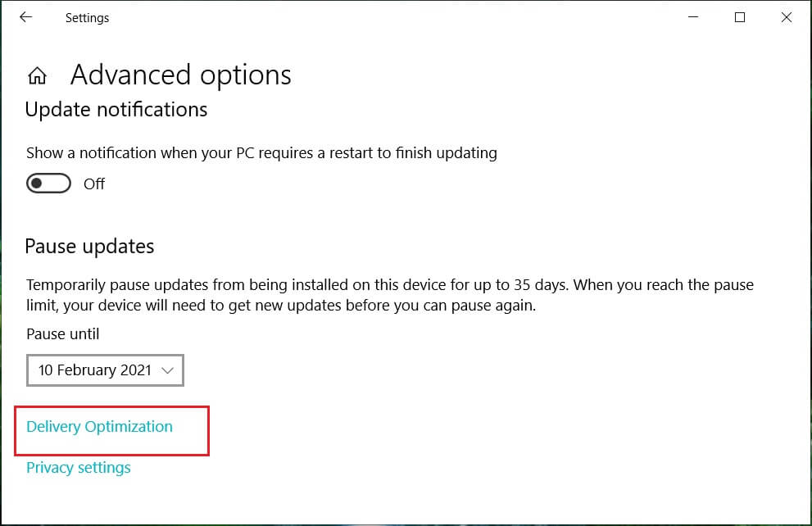Click the back arrow in title bar
Image resolution: width=812 pixels, height=526 pixels.
[x=26, y=17]
